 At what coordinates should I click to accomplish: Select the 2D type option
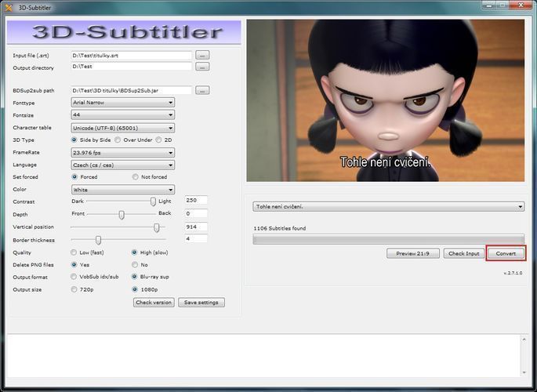[x=158, y=140]
